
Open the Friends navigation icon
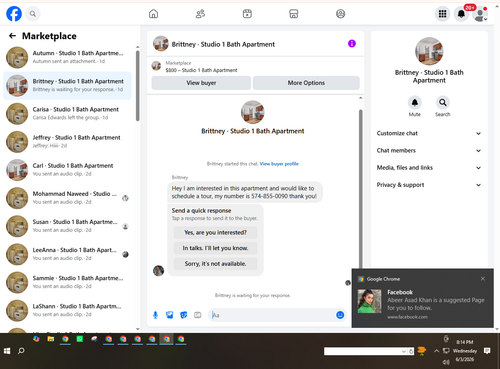200,14
